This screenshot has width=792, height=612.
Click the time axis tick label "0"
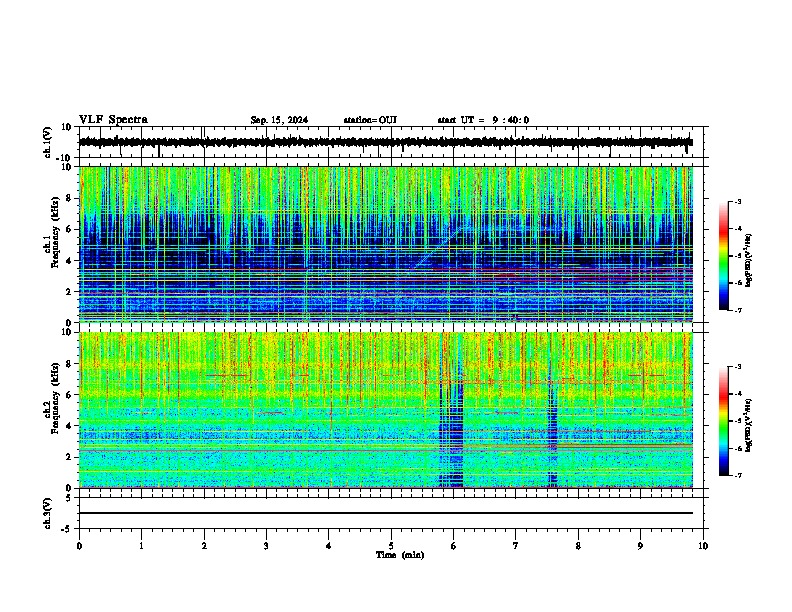pos(79,546)
